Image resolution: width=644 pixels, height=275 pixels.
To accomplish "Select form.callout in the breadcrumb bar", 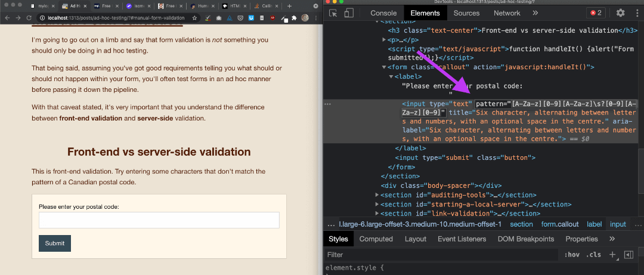I will [560, 224].
